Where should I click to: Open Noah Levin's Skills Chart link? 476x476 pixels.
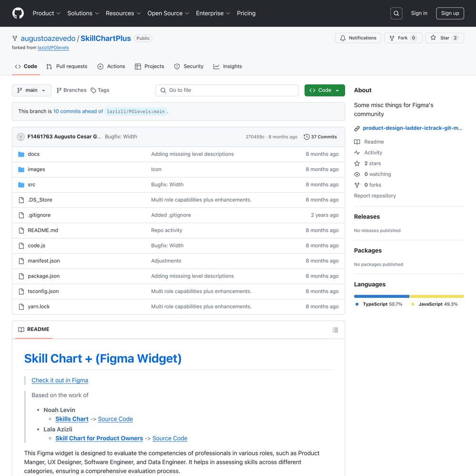coord(72,419)
